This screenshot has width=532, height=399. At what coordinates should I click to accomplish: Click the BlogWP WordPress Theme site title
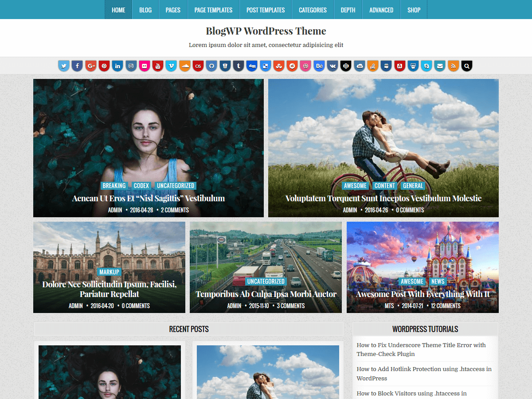[x=266, y=31]
